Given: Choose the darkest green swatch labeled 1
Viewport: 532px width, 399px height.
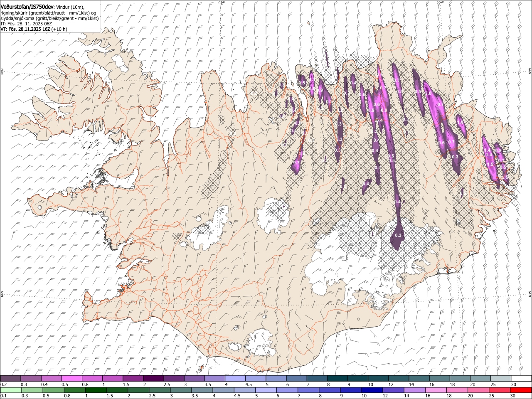Looking at the screenshot, I should pos(96,390).
